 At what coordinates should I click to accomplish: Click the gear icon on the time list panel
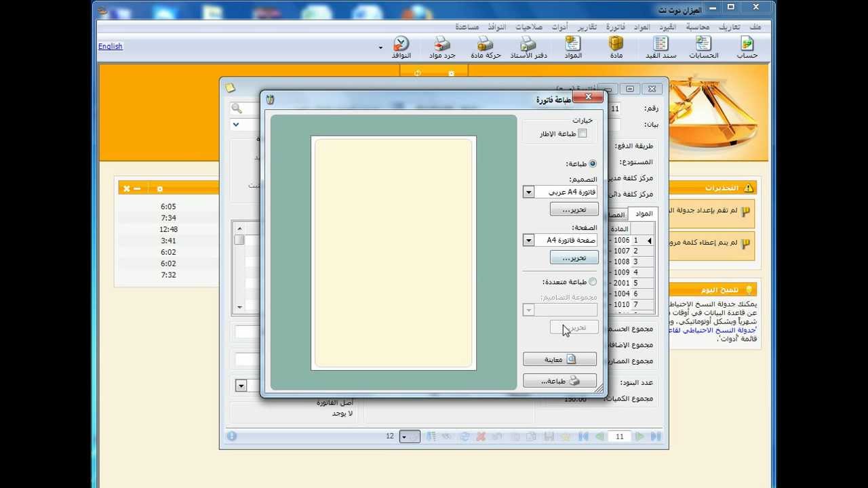(159, 188)
